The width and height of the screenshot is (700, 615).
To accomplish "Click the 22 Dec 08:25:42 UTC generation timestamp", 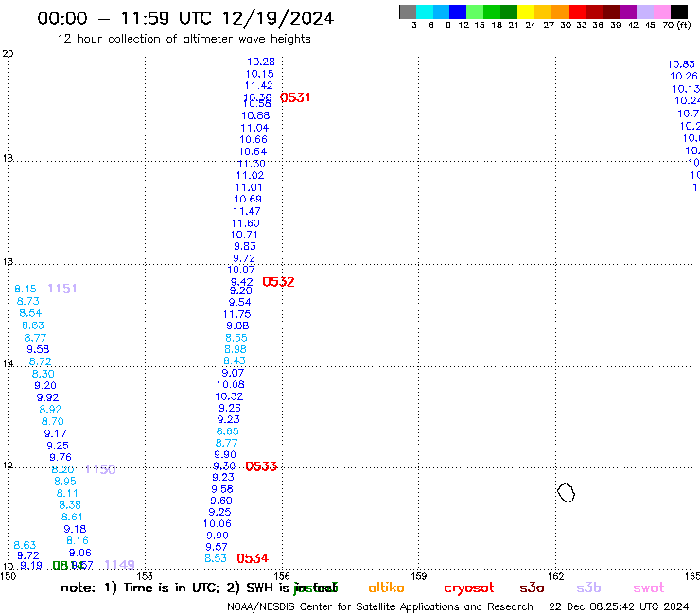I will [619, 606].
